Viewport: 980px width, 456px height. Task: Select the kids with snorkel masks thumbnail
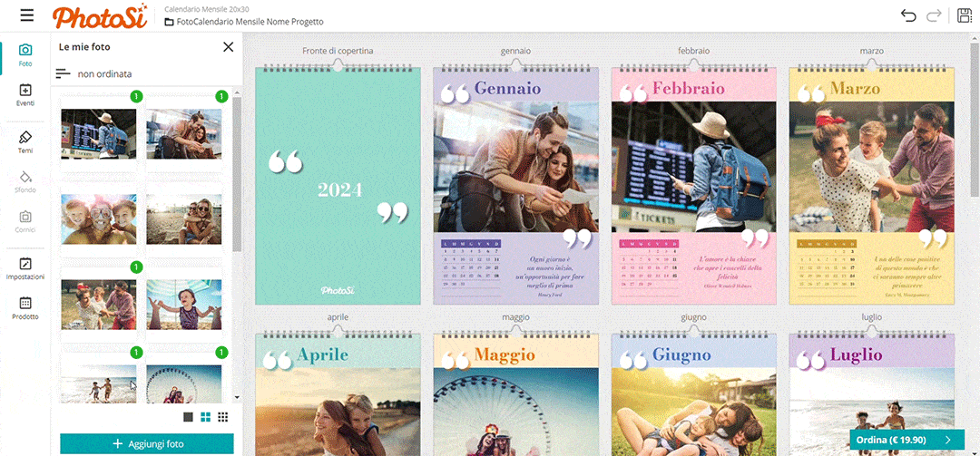(x=99, y=218)
